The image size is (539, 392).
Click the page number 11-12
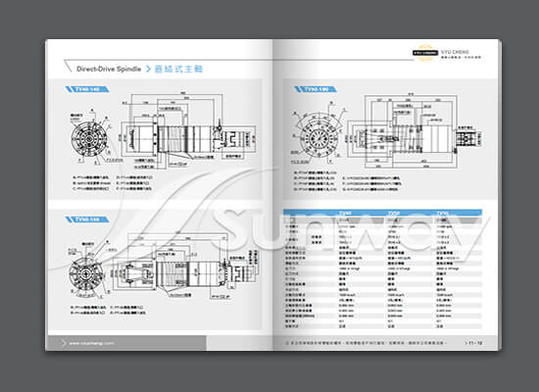click(473, 343)
